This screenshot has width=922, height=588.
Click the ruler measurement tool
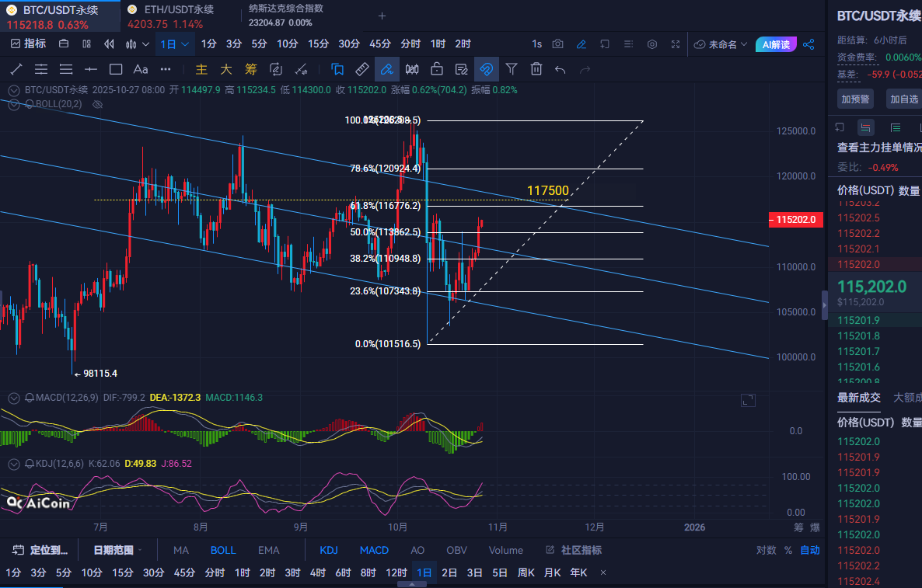[361, 69]
